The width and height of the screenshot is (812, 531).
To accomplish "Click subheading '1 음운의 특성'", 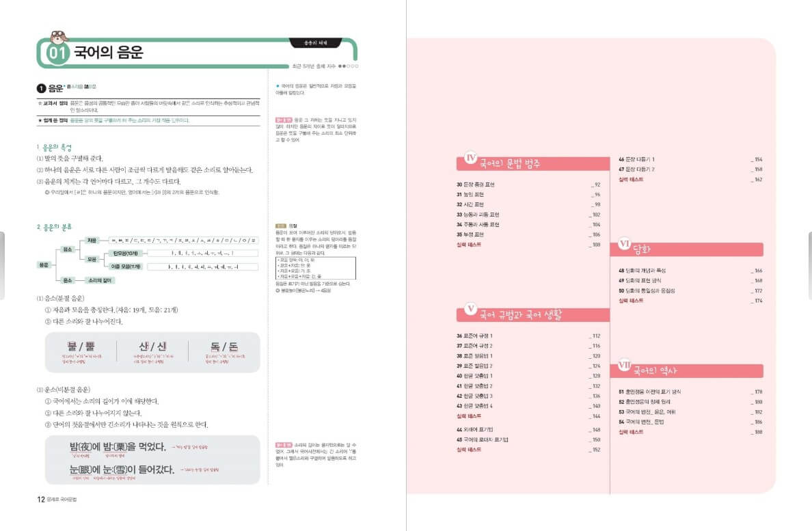I will pyautogui.click(x=55, y=148).
